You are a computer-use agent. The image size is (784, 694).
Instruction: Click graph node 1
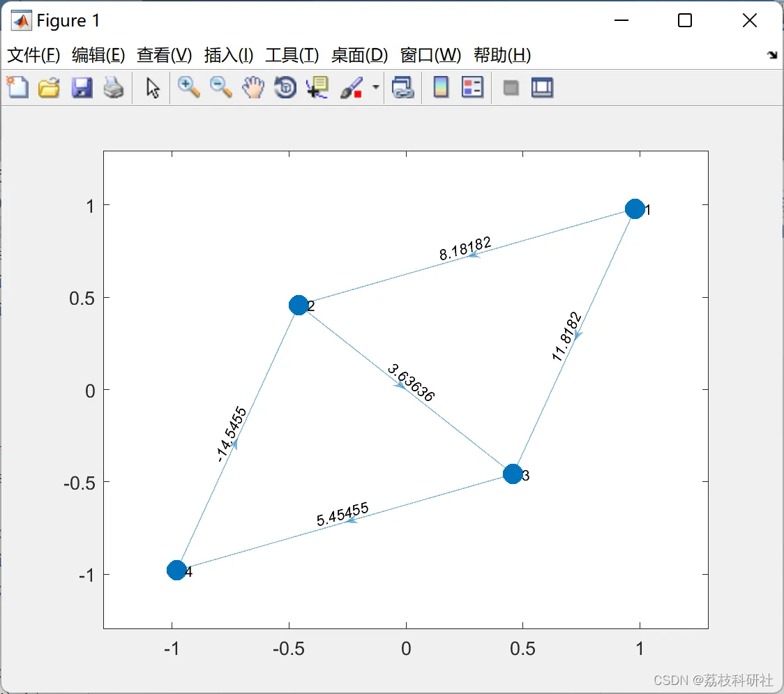(635, 209)
